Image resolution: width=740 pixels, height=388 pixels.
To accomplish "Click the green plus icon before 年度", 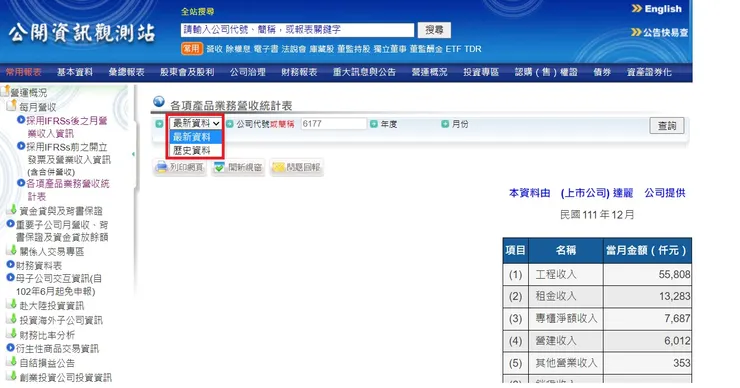I will coord(374,124).
